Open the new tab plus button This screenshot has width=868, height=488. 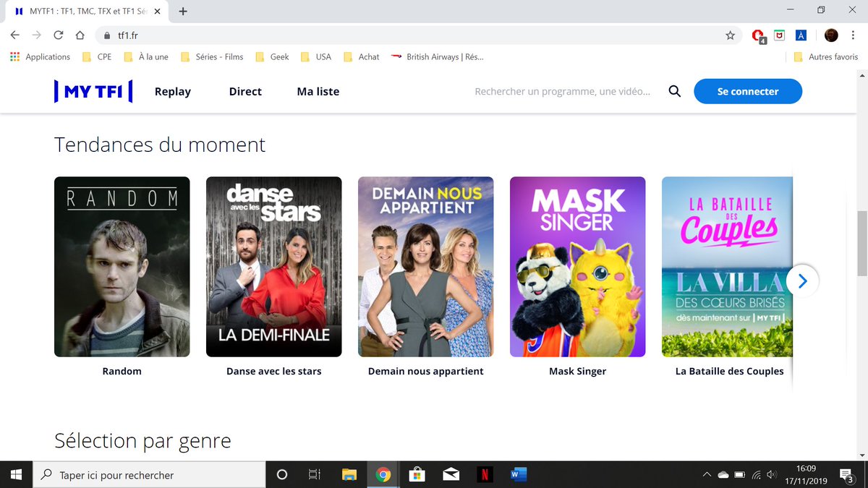click(183, 11)
